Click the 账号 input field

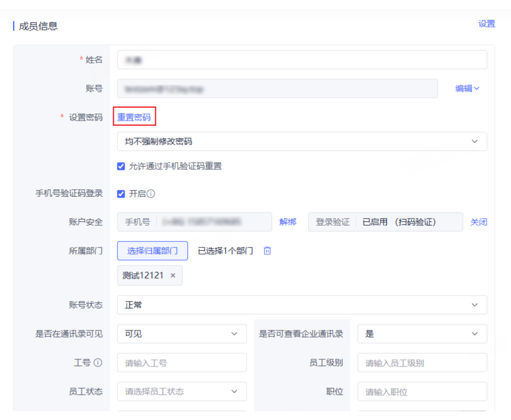tap(277, 88)
